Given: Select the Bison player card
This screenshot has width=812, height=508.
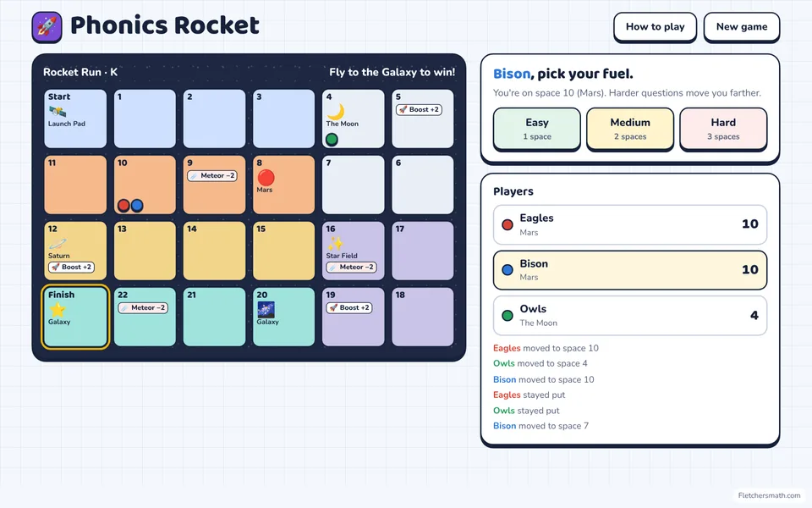Looking at the screenshot, I should 629,270.
